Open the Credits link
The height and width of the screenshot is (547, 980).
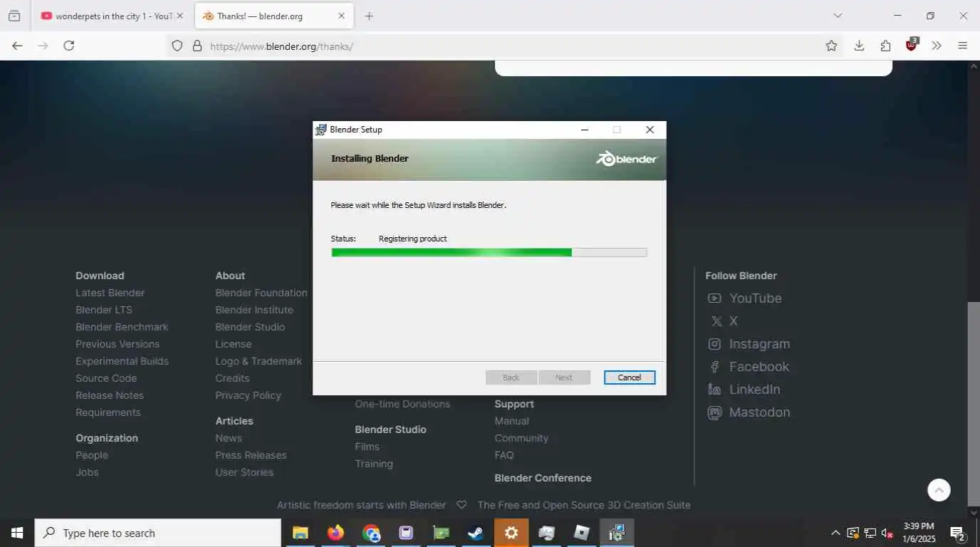pyautogui.click(x=232, y=378)
